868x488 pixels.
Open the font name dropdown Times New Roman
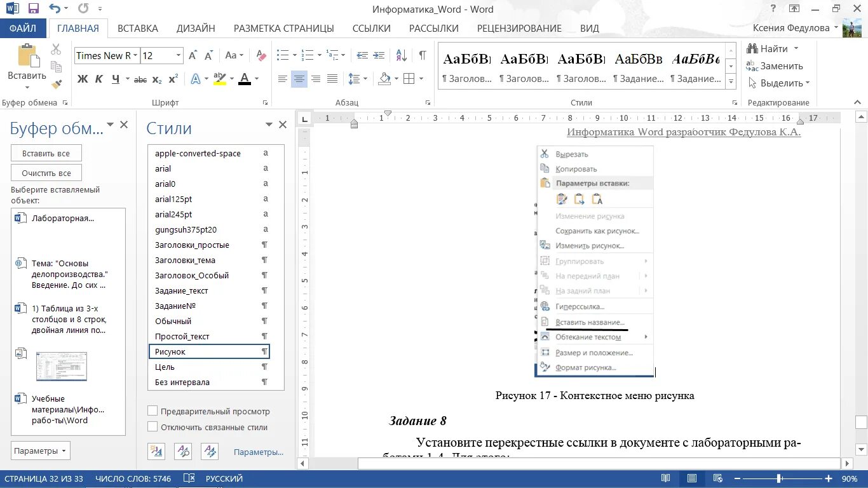coord(134,55)
